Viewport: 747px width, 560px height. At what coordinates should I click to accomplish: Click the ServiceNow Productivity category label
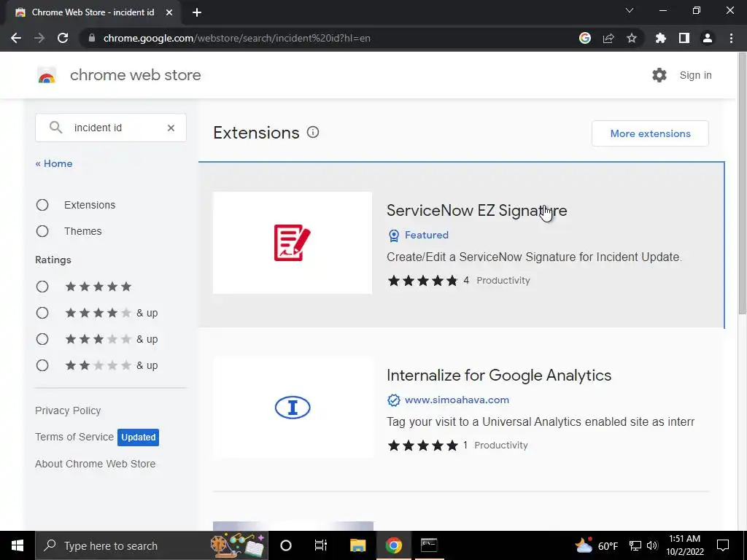coord(503,281)
